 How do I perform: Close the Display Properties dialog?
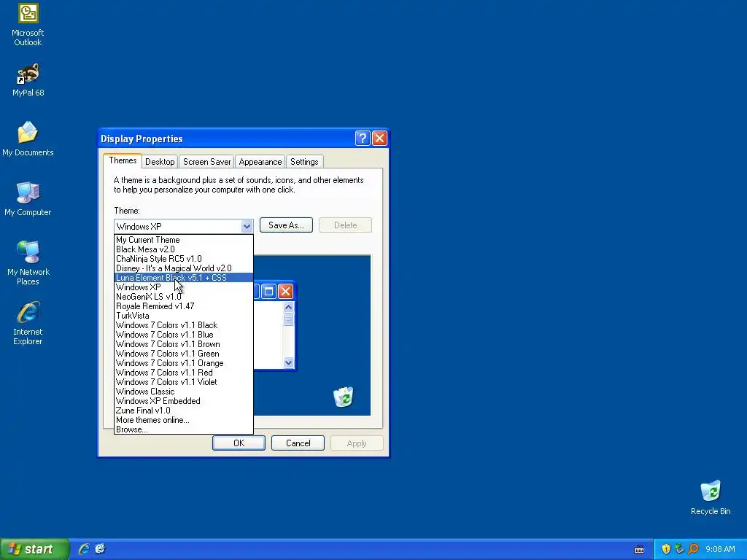pyautogui.click(x=379, y=139)
